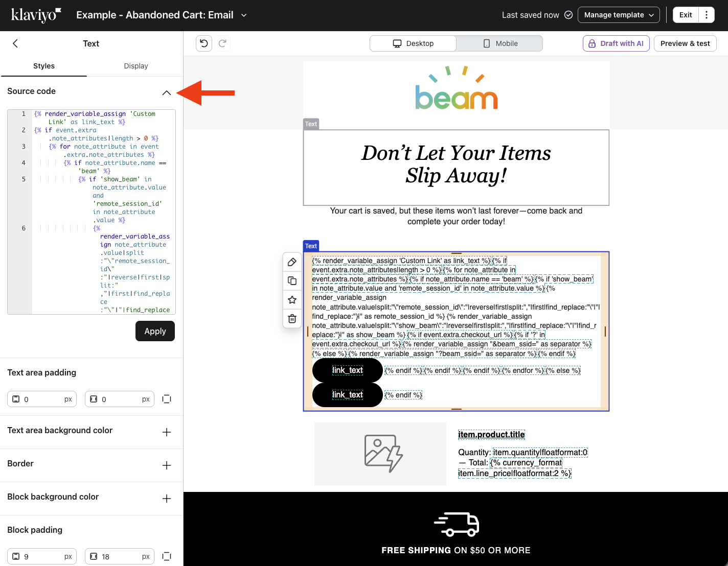The image size is (728, 566).
Task: Exit the template editor
Action: point(686,15)
